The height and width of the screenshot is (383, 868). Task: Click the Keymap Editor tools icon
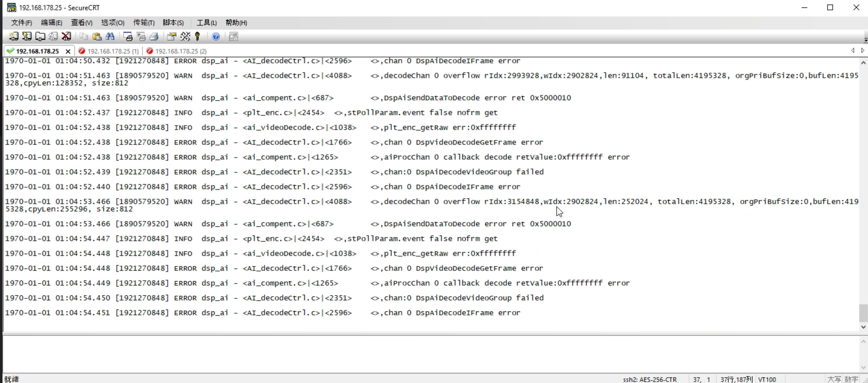185,36
